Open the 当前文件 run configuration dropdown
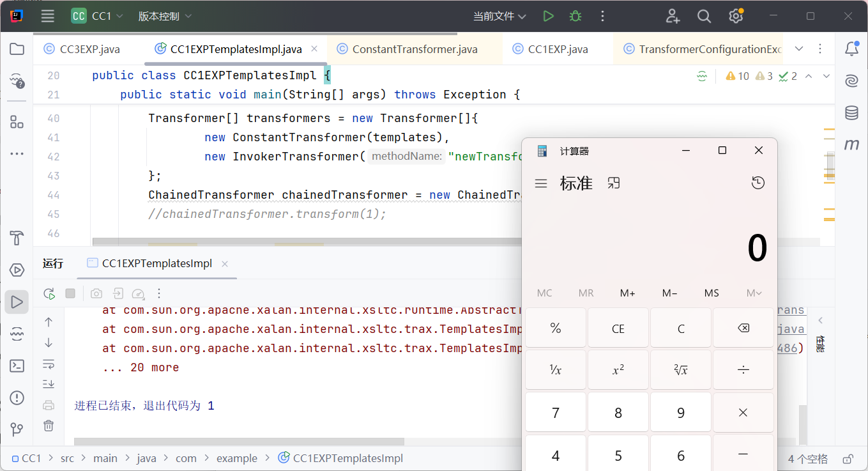This screenshot has width=868, height=471. [499, 17]
